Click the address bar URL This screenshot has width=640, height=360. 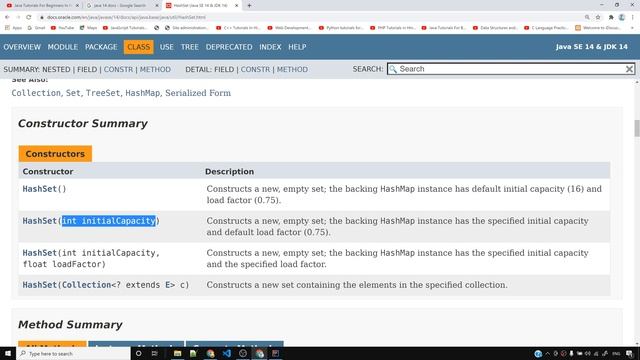pos(127,18)
